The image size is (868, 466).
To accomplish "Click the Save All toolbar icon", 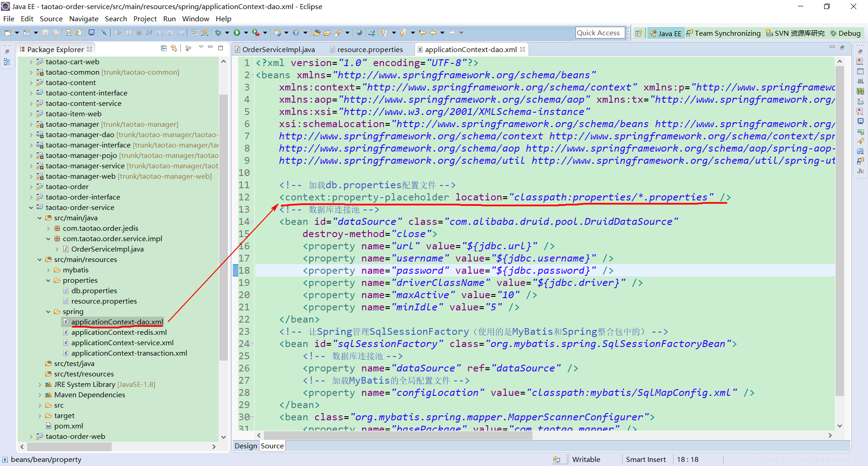I will [x=56, y=33].
